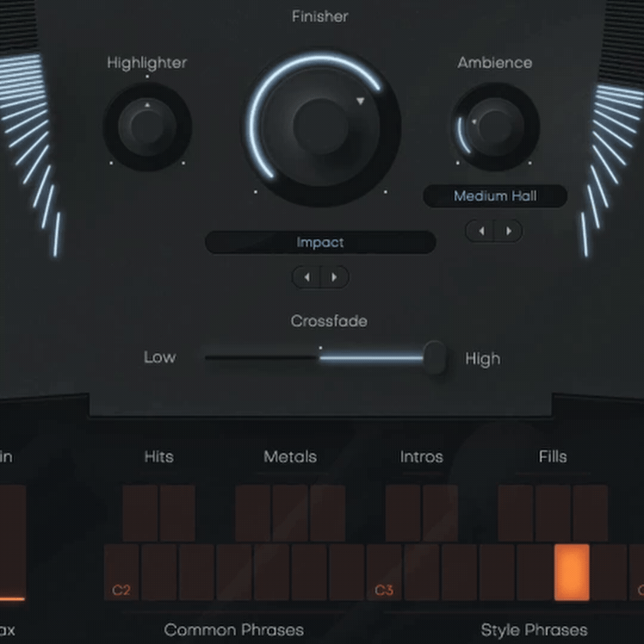The width and height of the screenshot is (644, 644).
Task: Click the Ambience knob
Action: 495,126
